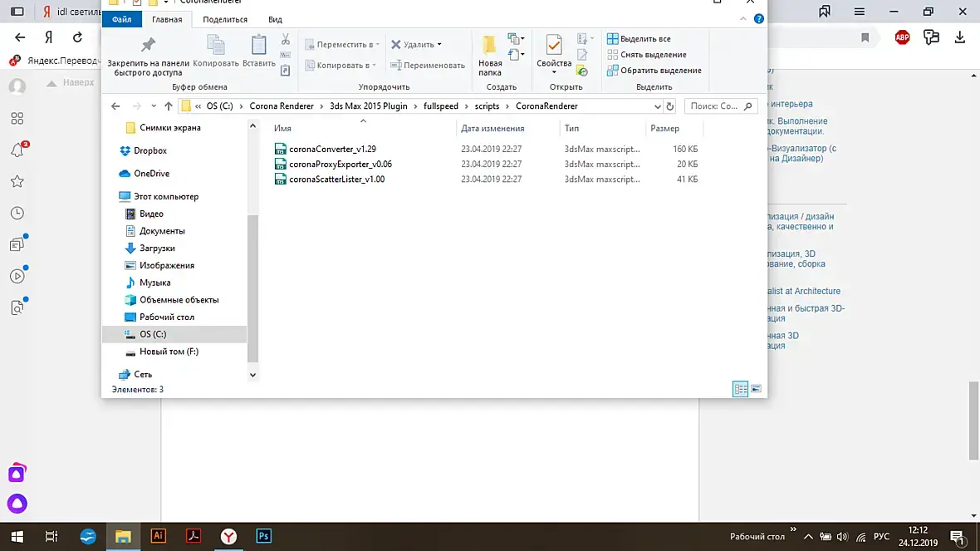The image size is (980, 551).
Task: Switch to Поделиться ribbon tab
Action: 225,19
